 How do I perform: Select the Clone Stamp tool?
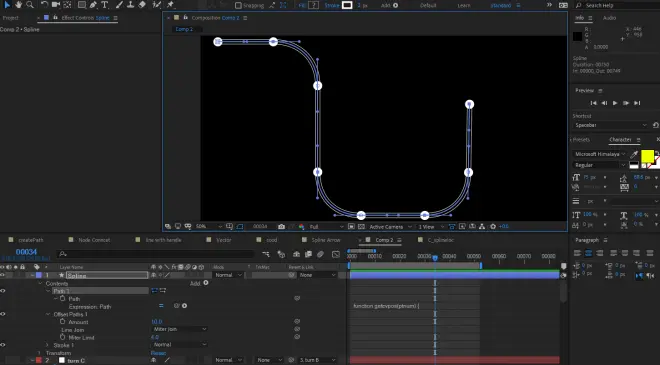(x=130, y=5)
